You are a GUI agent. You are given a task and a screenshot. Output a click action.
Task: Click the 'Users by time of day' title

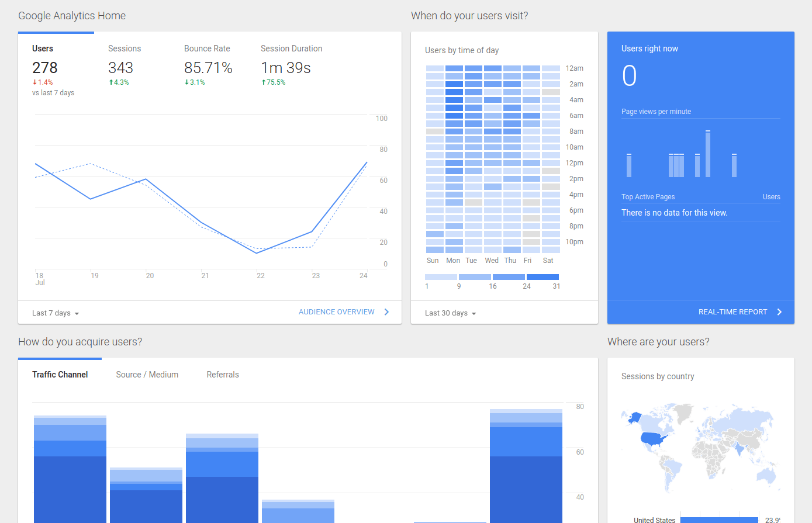462,50
